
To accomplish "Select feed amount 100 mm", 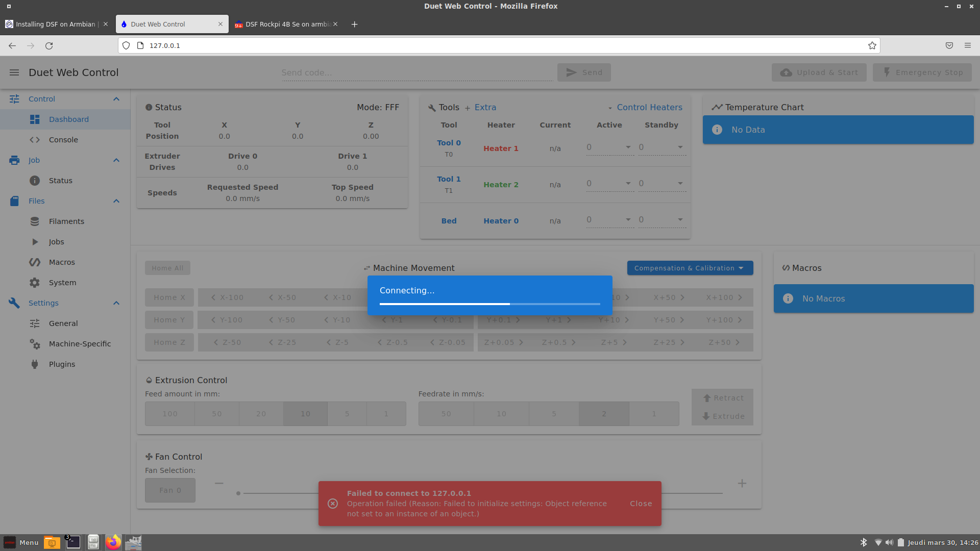I will coord(170,414).
